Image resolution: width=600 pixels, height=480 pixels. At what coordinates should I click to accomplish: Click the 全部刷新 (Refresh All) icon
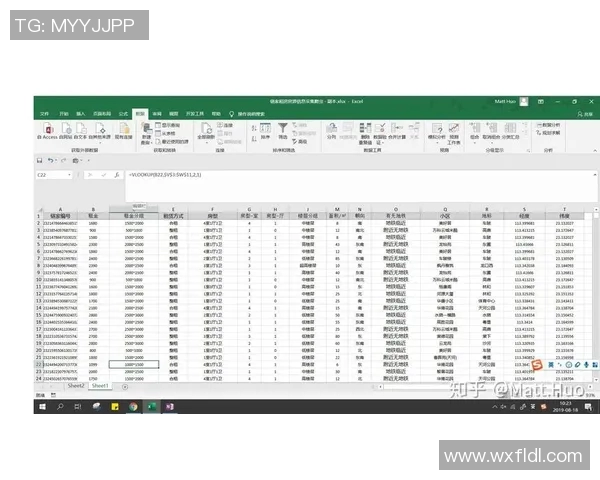pyautogui.click(x=206, y=131)
